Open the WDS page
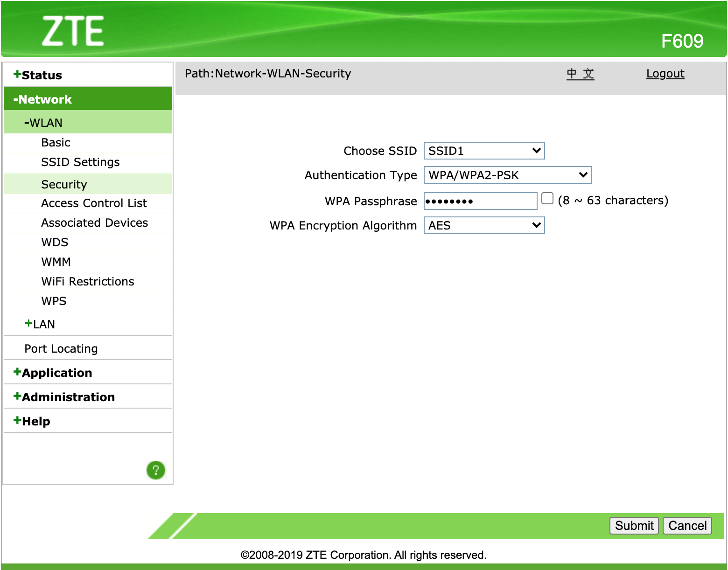The width and height of the screenshot is (728, 570). [x=55, y=242]
